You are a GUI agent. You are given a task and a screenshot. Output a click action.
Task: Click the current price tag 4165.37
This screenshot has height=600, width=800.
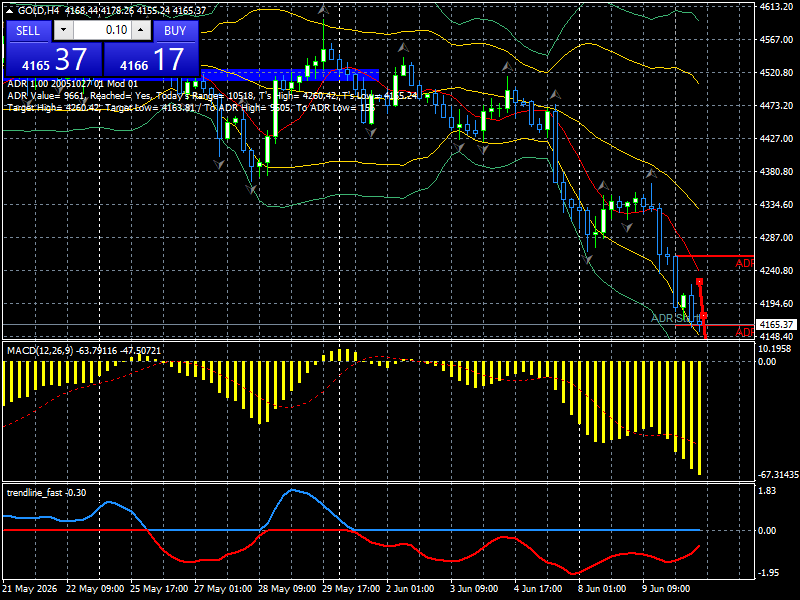(776, 324)
